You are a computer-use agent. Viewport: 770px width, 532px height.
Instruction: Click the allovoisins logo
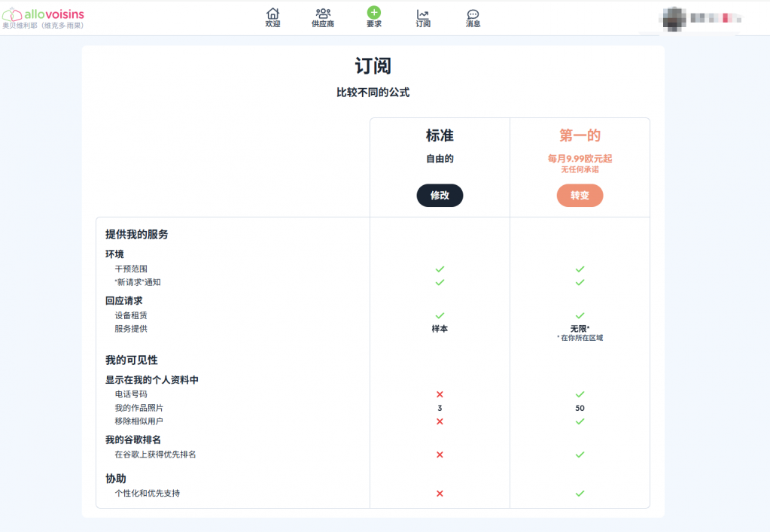44,14
